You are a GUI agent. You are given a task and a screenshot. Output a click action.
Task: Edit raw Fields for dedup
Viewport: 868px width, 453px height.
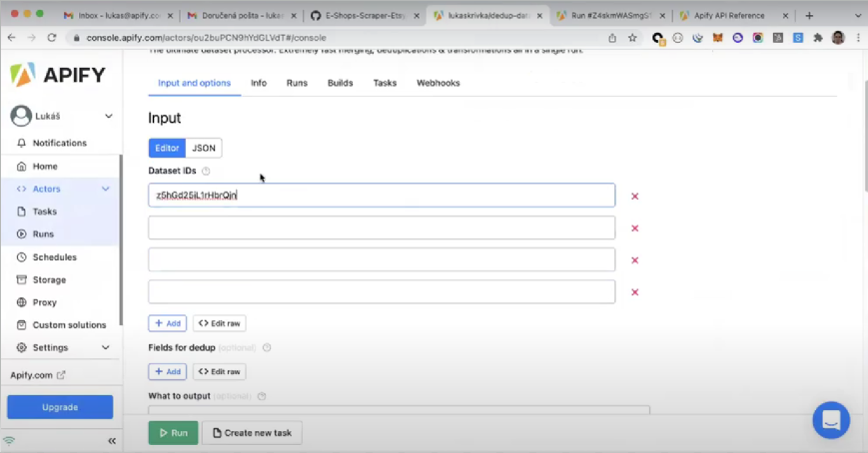(x=219, y=372)
